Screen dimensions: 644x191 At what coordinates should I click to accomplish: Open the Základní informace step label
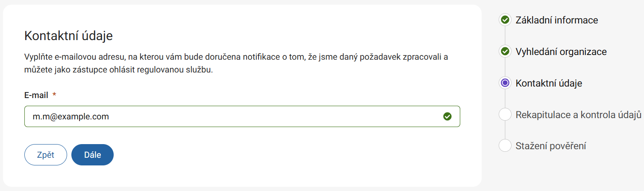coord(556,20)
